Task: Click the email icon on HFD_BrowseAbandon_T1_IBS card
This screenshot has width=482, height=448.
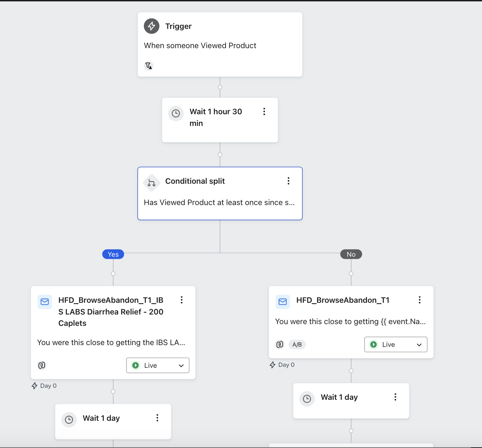Action: (45, 302)
